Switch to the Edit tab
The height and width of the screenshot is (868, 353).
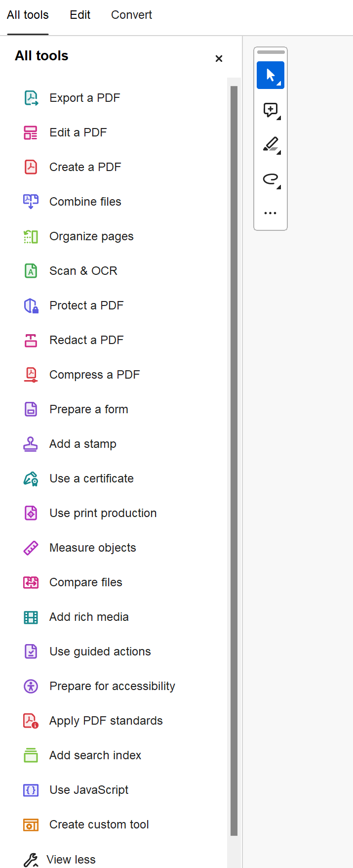click(80, 15)
